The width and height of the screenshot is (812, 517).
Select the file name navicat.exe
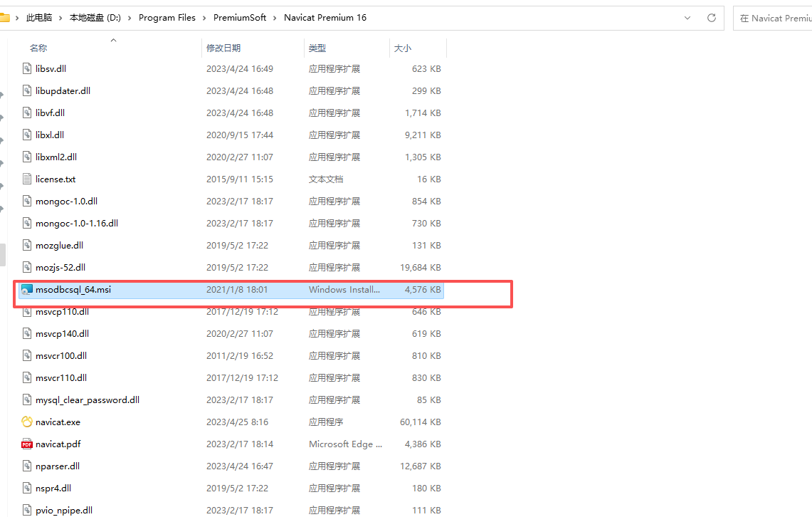click(x=58, y=422)
